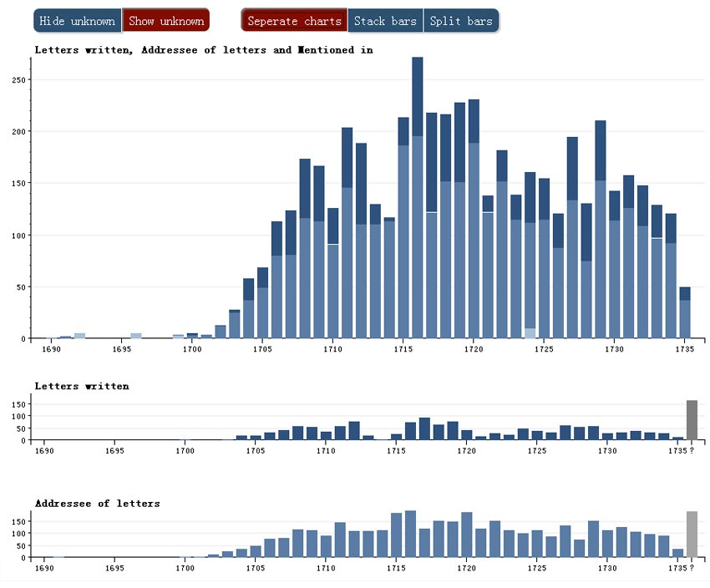Click the 1716 bar in Addressee of letters chart
This screenshot has height=588, width=710.
[410, 535]
